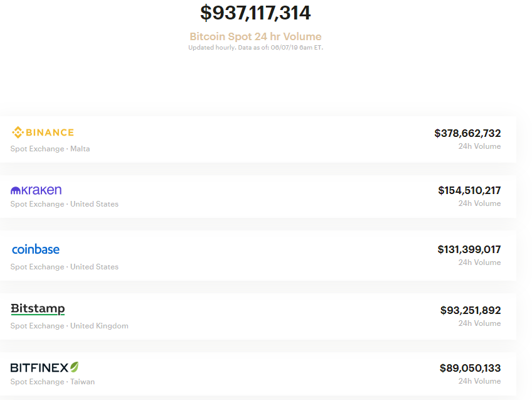The height and width of the screenshot is (400, 532).
Task: Click 'Spot Exchange · United States' under Coinbase
Action: [65, 267]
